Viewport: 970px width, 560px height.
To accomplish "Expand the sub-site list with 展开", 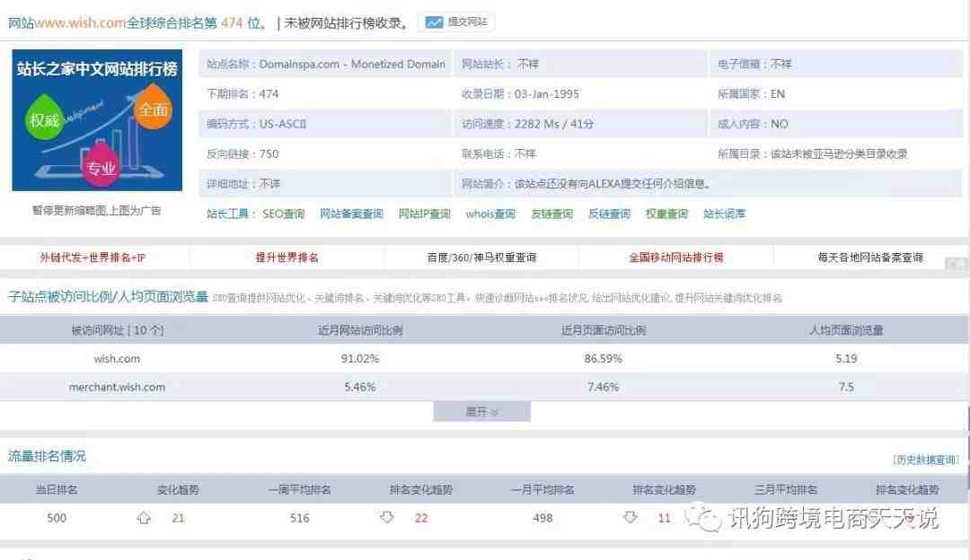I will click(482, 412).
